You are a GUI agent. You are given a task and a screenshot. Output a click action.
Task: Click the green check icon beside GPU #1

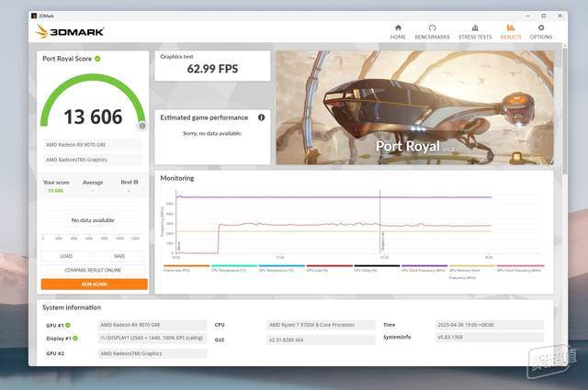click(68, 325)
